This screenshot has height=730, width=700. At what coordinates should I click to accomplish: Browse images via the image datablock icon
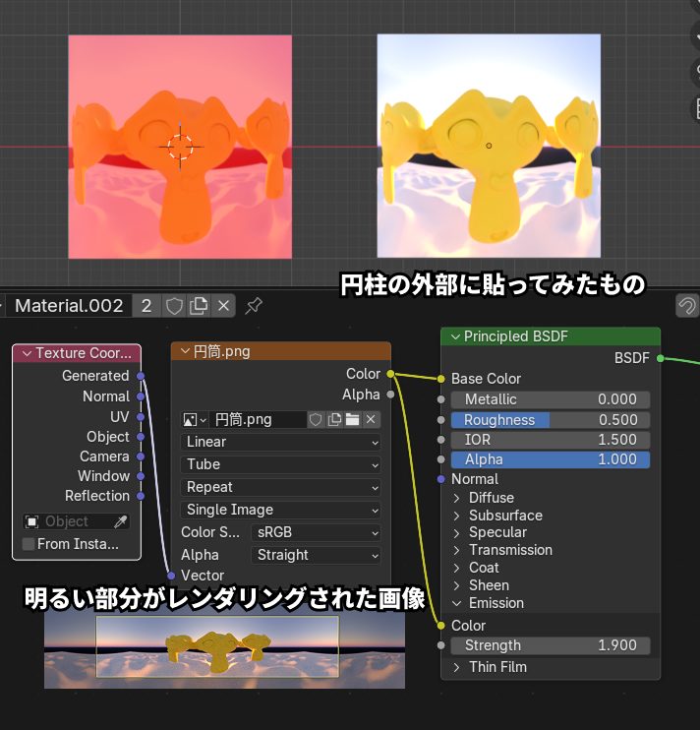tap(195, 419)
